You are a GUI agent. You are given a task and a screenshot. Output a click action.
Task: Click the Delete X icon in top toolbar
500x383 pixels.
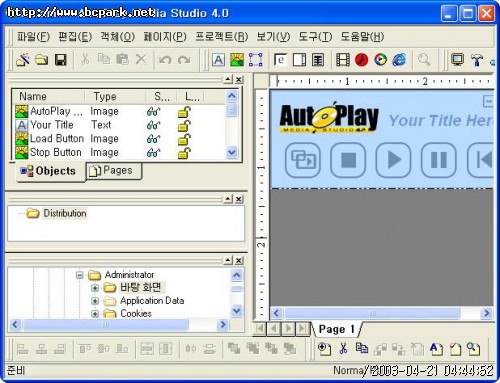tap(141, 60)
